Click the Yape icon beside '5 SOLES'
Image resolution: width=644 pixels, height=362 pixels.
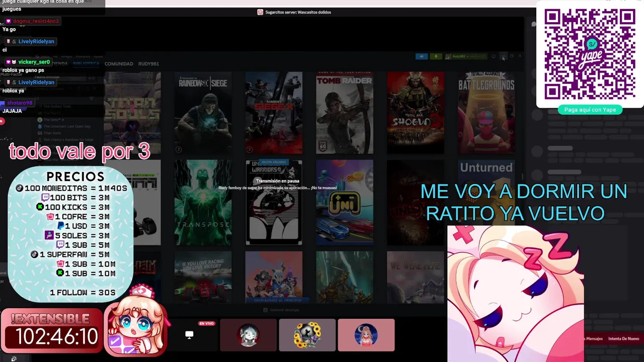[x=49, y=235]
